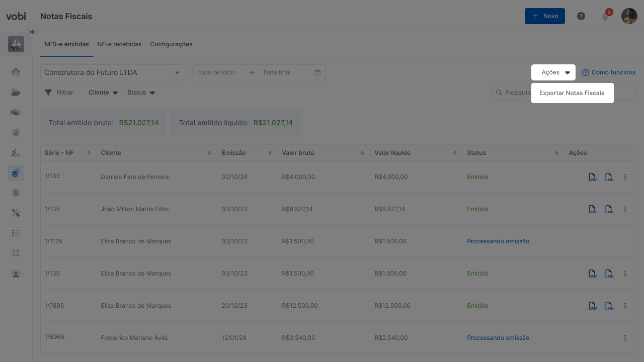Viewport: 644px width, 362px height.
Task: Open the Como funciona link
Action: [x=609, y=72]
